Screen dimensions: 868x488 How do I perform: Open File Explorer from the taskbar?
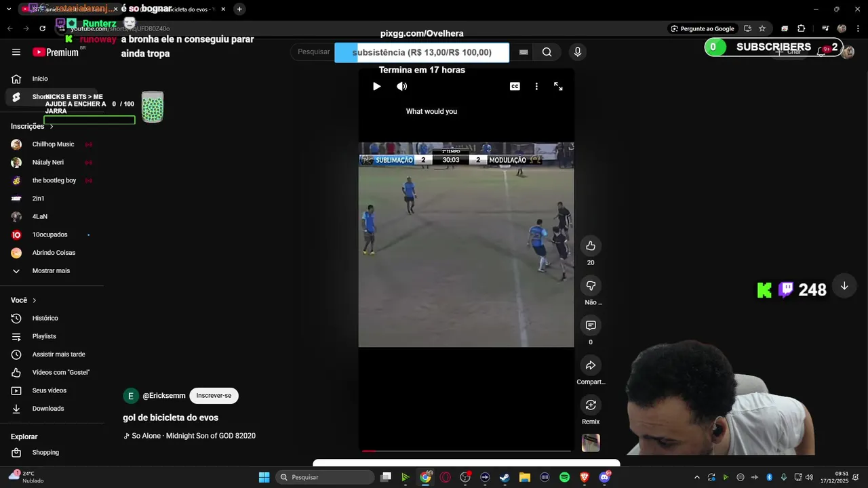(x=525, y=477)
